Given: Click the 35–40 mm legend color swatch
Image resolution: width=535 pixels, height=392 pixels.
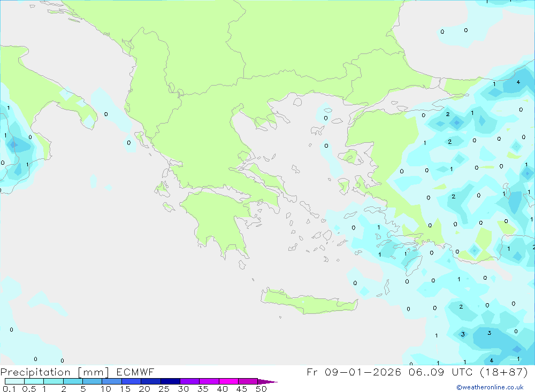Looking at the screenshot, I should pos(209,381).
